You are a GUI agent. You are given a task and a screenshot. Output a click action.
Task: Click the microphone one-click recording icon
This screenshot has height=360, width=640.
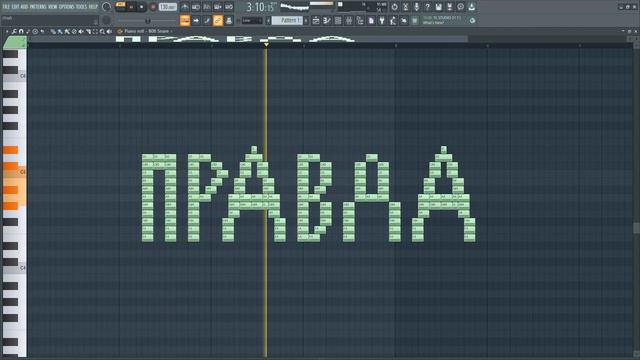click(416, 7)
